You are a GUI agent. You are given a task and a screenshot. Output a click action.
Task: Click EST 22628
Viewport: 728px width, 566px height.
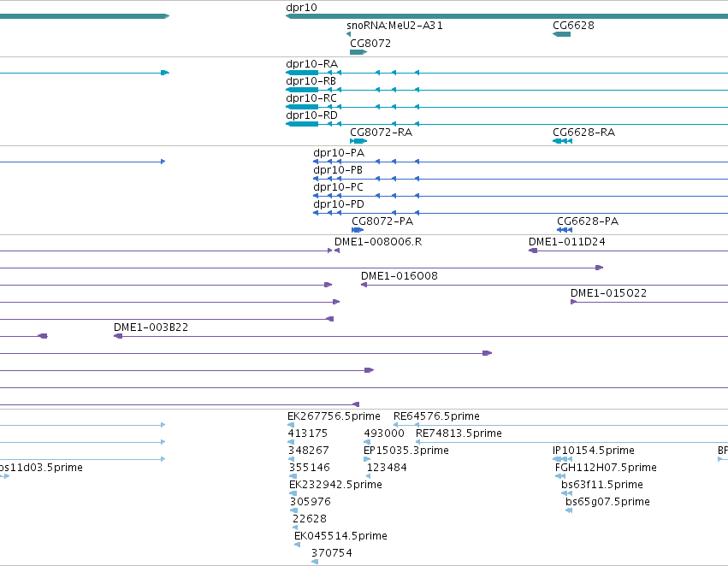(310, 519)
